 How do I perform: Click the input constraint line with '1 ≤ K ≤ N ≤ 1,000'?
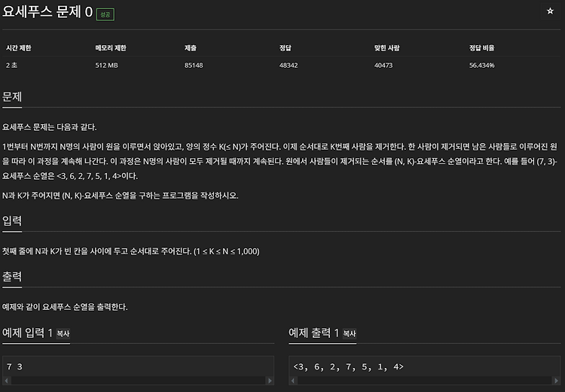pyautogui.click(x=131, y=251)
